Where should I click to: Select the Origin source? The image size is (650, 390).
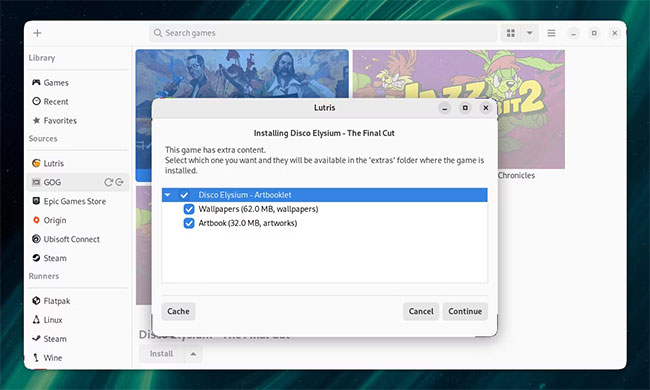(77, 220)
